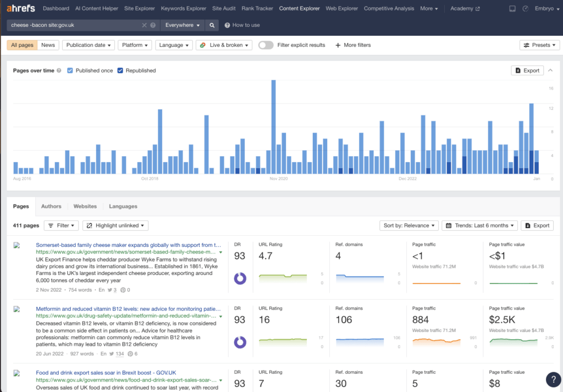Click the tallest chart bar near Nov 2020

click(273, 126)
